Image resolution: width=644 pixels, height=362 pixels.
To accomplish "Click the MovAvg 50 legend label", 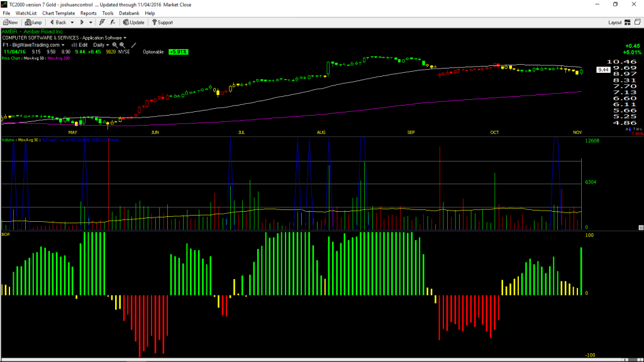I will coord(34,58).
